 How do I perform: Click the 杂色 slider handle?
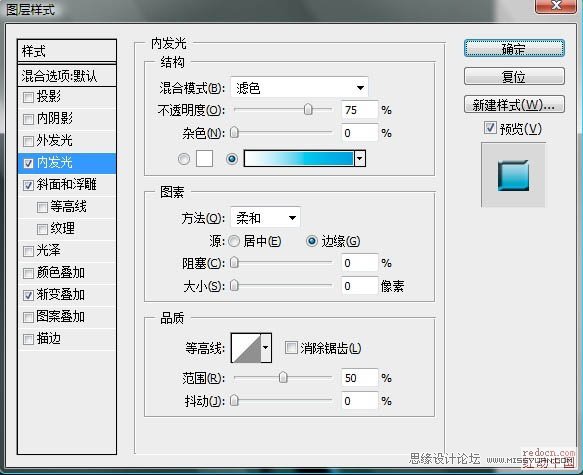coord(234,132)
